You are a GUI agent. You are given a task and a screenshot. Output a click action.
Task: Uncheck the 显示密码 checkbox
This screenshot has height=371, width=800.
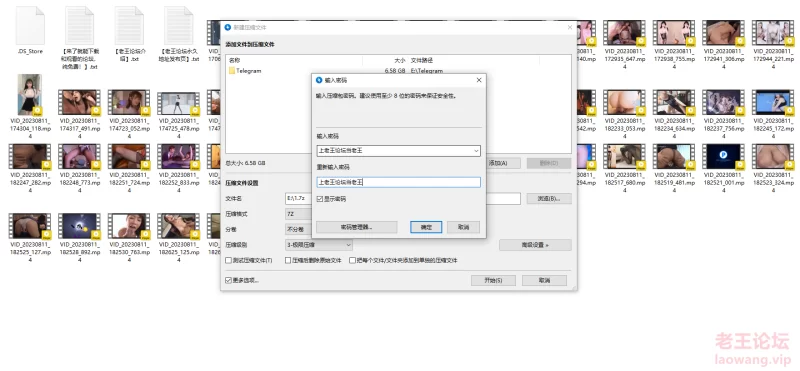tap(320, 199)
